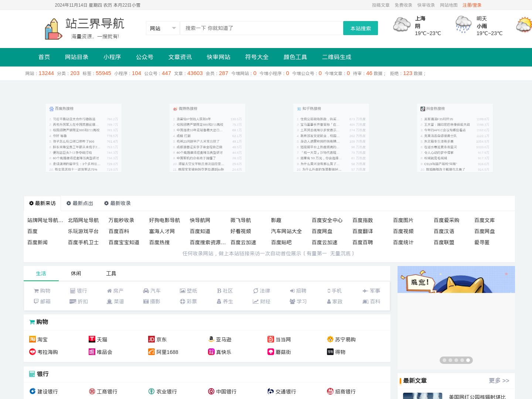Click the 注册/登录 link

[472, 5]
